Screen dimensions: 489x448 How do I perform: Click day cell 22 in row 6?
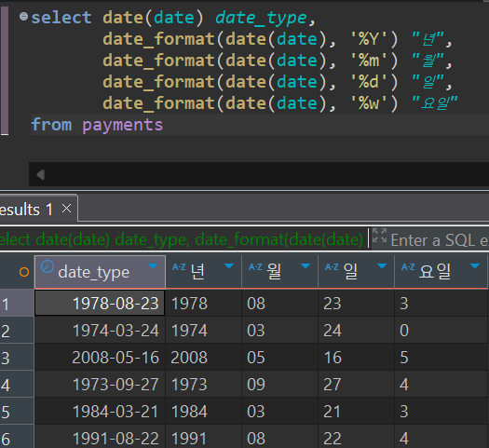[x=357, y=437]
